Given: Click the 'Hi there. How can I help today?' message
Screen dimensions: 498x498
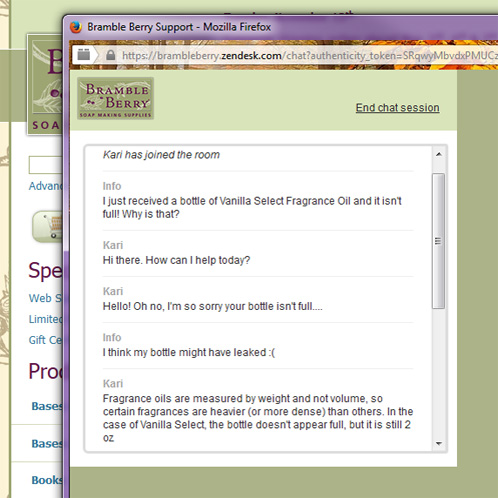Looking at the screenshot, I should tap(176, 260).
